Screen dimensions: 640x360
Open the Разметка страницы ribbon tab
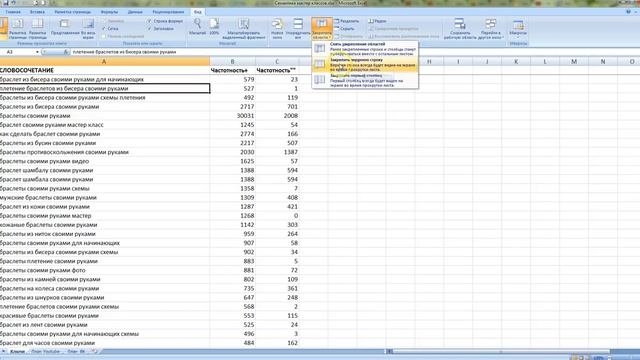coord(73,12)
